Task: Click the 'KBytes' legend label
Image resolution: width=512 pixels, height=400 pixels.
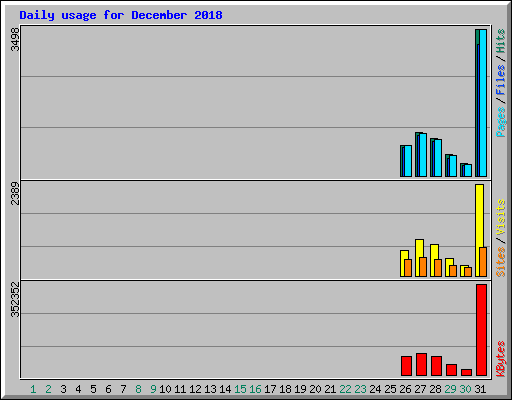Action: click(500, 359)
